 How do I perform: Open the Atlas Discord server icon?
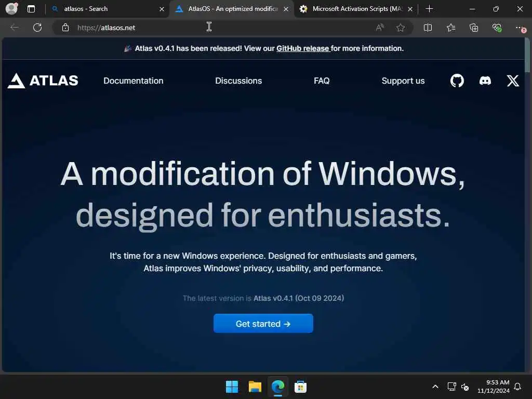[x=485, y=81]
